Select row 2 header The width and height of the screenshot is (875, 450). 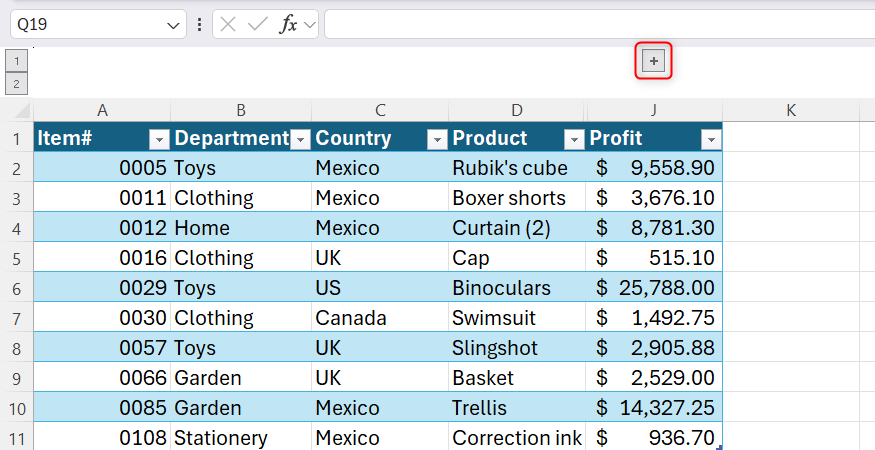(x=17, y=167)
